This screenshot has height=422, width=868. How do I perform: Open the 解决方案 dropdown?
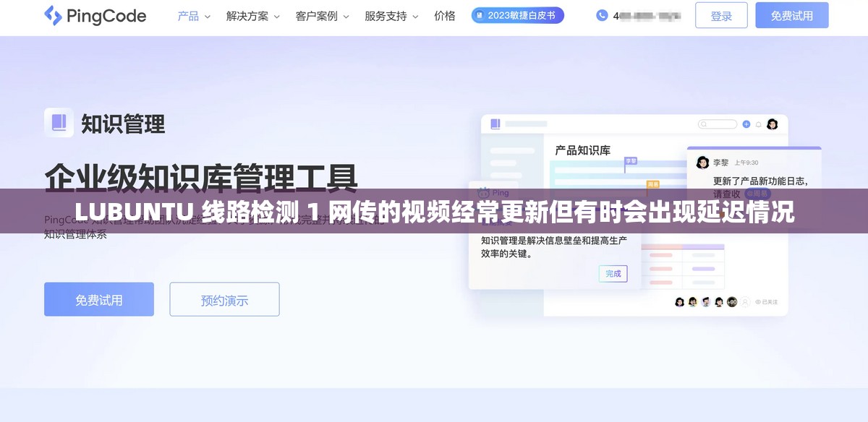pyautogui.click(x=249, y=15)
